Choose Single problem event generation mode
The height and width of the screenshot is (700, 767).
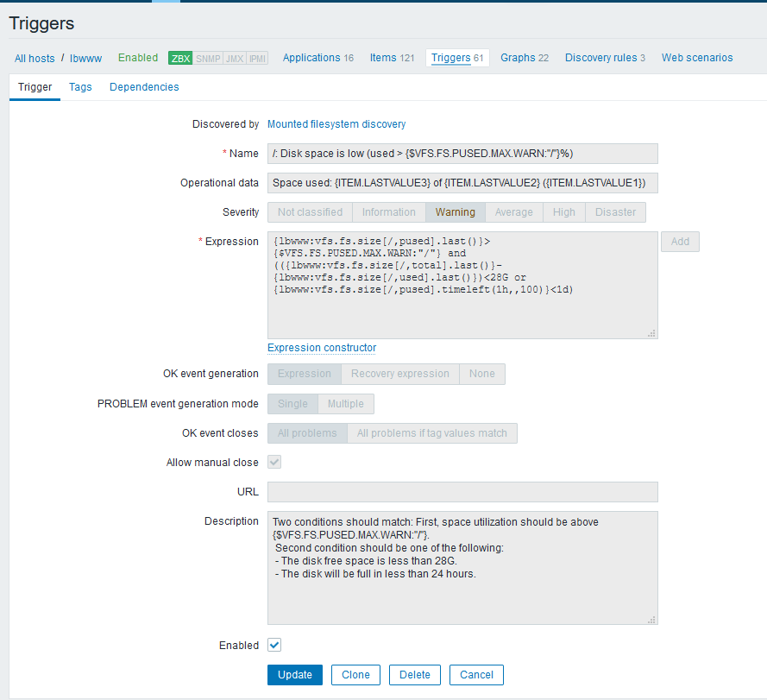click(x=292, y=404)
